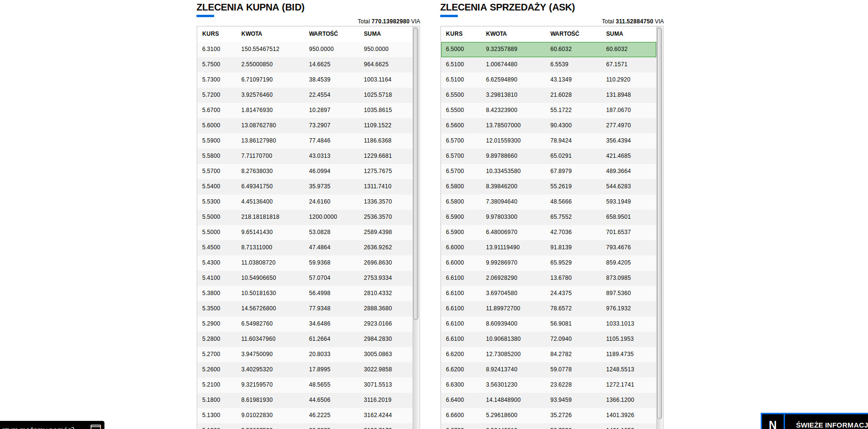The height and width of the screenshot is (429, 868).
Task: Click ask value 21.6028
Action: [561, 95]
